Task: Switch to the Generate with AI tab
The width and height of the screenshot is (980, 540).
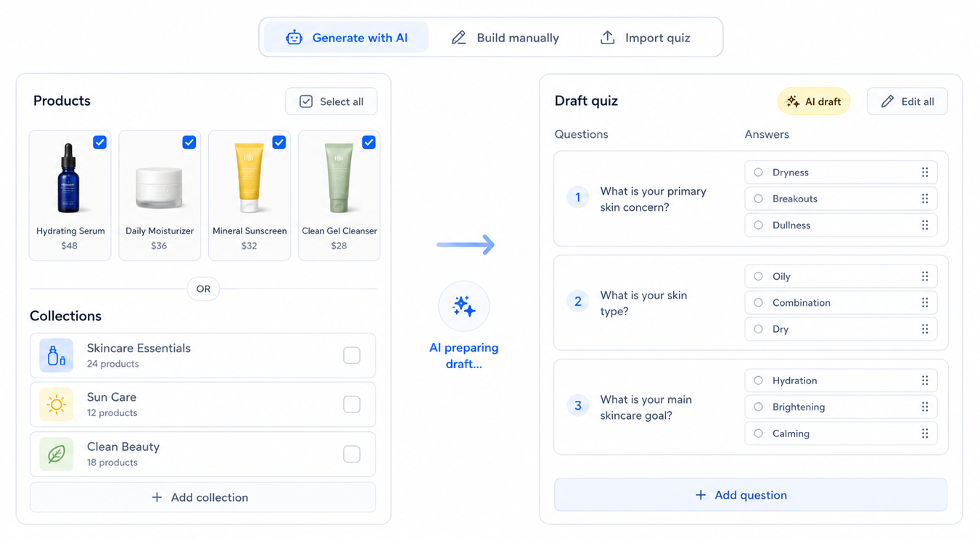Action: [346, 38]
